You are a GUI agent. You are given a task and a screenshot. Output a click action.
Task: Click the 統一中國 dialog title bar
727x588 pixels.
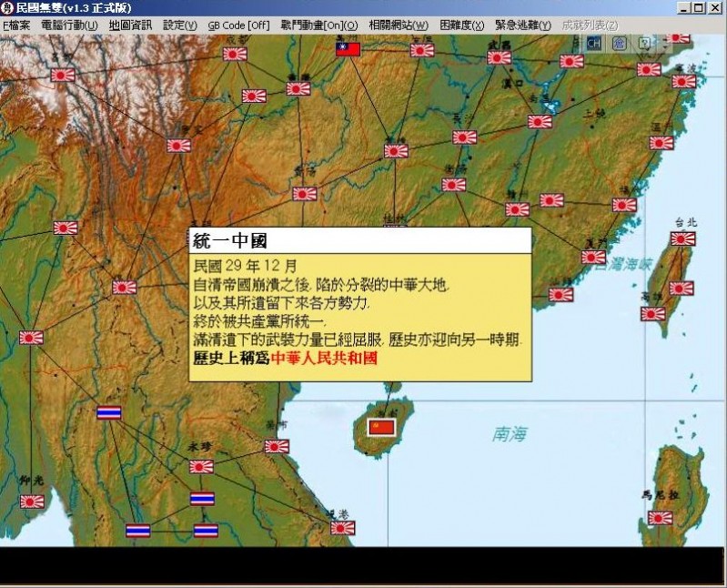click(359, 240)
